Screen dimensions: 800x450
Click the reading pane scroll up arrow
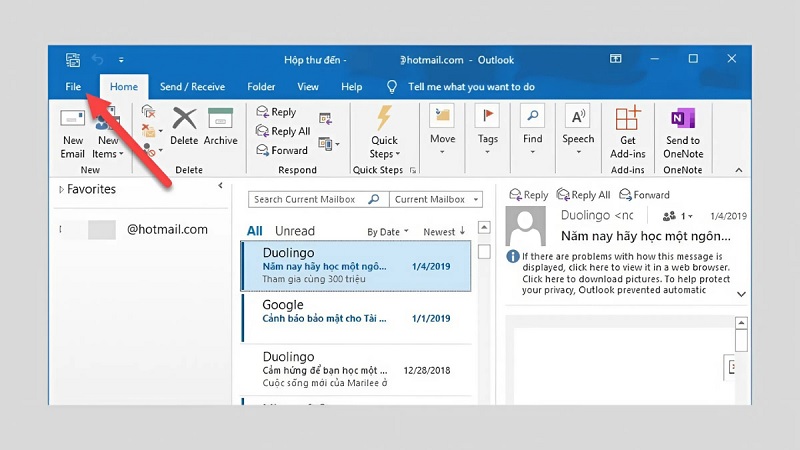(741, 323)
